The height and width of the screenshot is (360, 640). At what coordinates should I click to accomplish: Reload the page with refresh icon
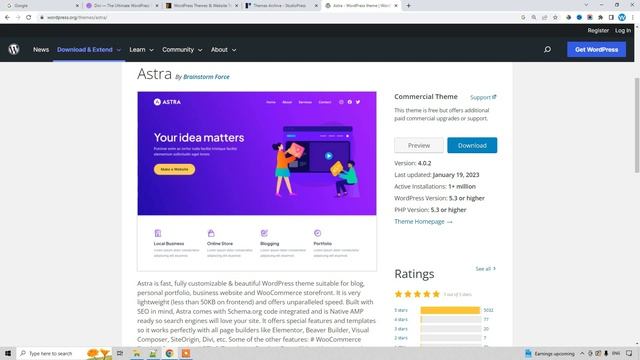(29, 18)
